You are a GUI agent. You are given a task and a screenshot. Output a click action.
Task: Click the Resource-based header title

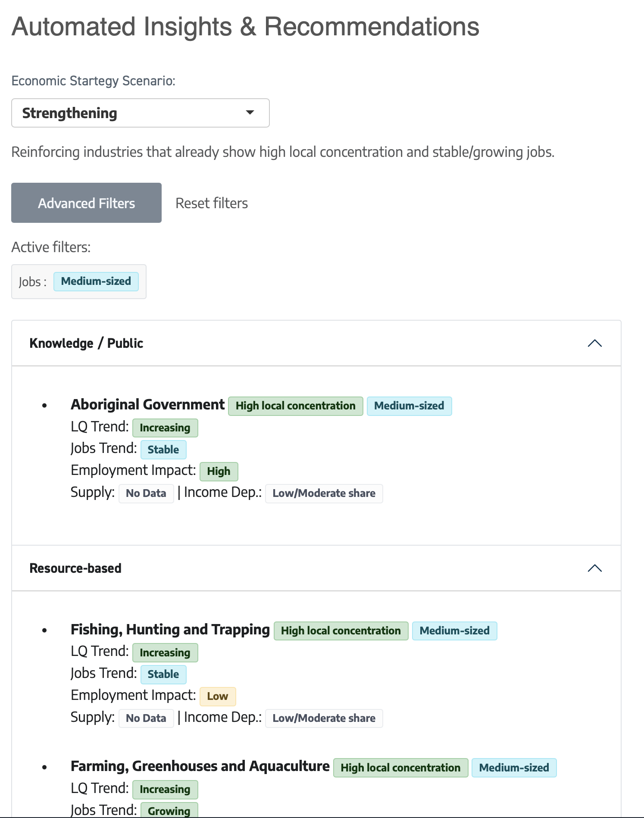point(75,568)
